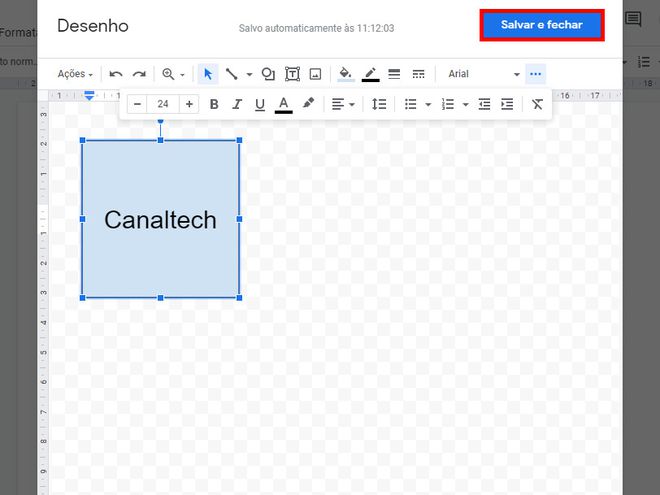Undo the last drawing action

116,74
